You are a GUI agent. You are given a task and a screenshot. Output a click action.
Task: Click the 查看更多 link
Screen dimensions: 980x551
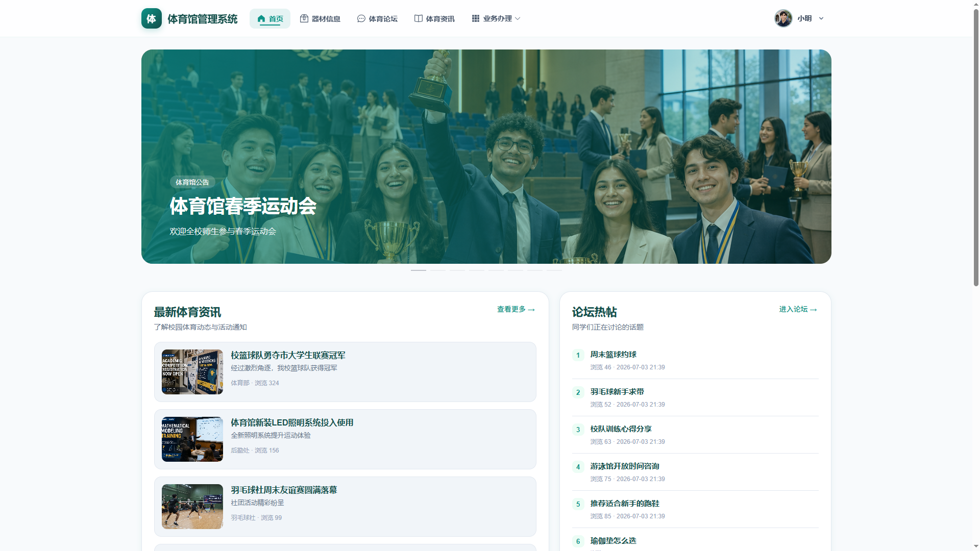pos(516,309)
